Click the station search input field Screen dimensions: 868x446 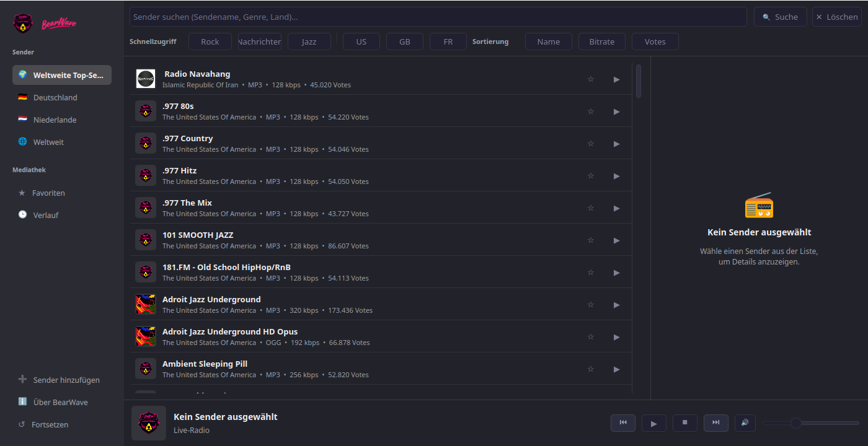click(438, 17)
